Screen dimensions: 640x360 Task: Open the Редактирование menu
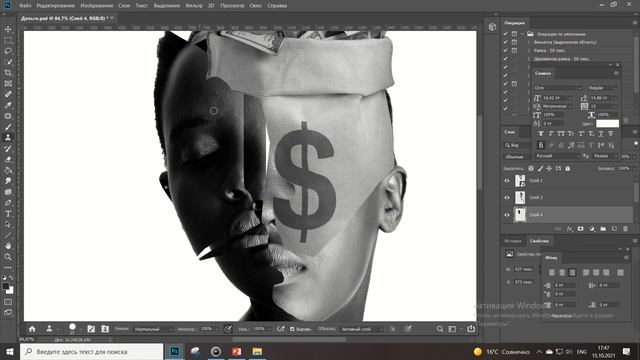click(x=56, y=6)
